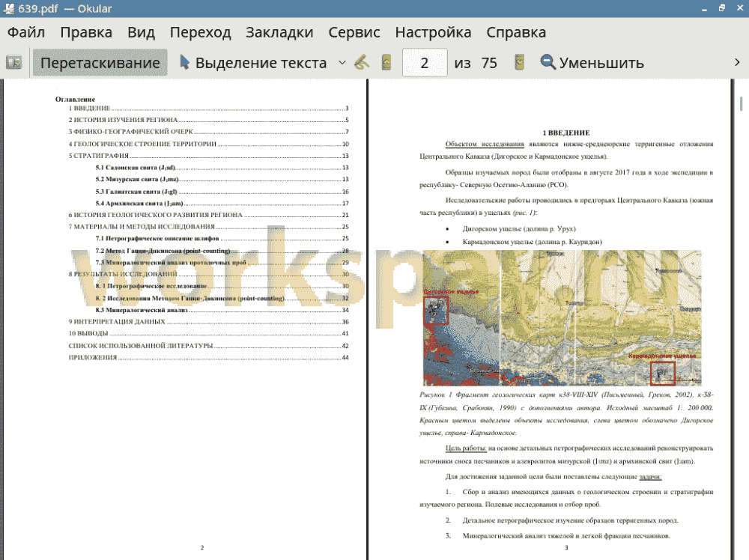Open the Переход menu
749x560 pixels.
coord(200,32)
